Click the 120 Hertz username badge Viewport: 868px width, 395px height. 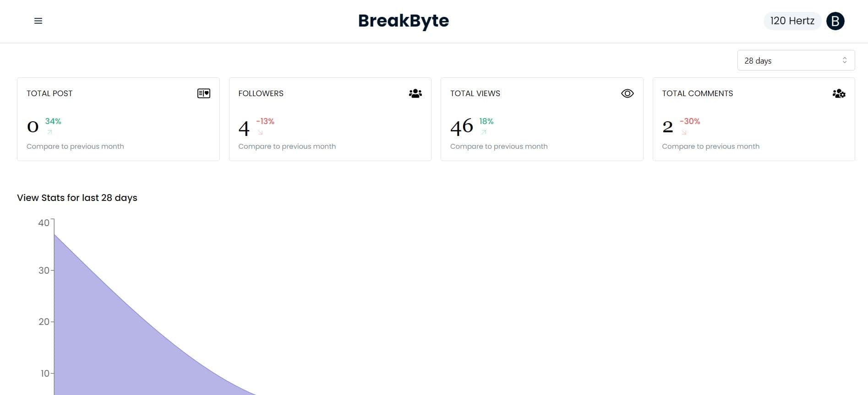792,21
